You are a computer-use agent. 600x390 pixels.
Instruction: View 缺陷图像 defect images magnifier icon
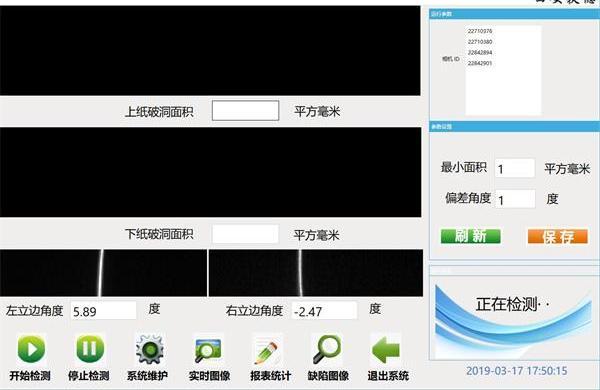coord(326,349)
